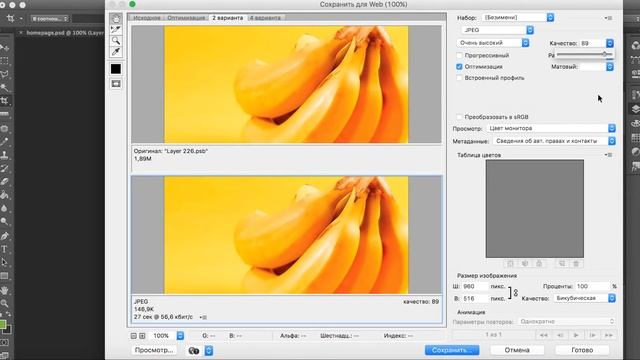The image size is (640, 360).
Task: Select the original image preview pane
Action: click(286, 84)
